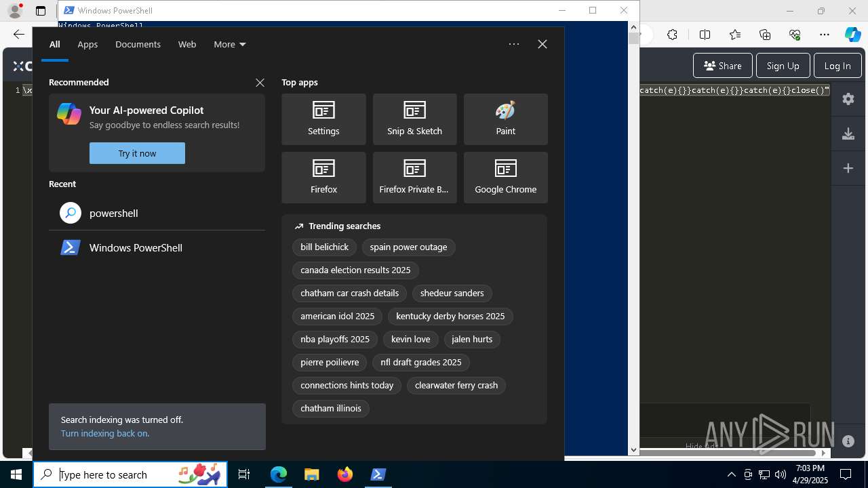Open Settings from Top apps

[x=323, y=119]
